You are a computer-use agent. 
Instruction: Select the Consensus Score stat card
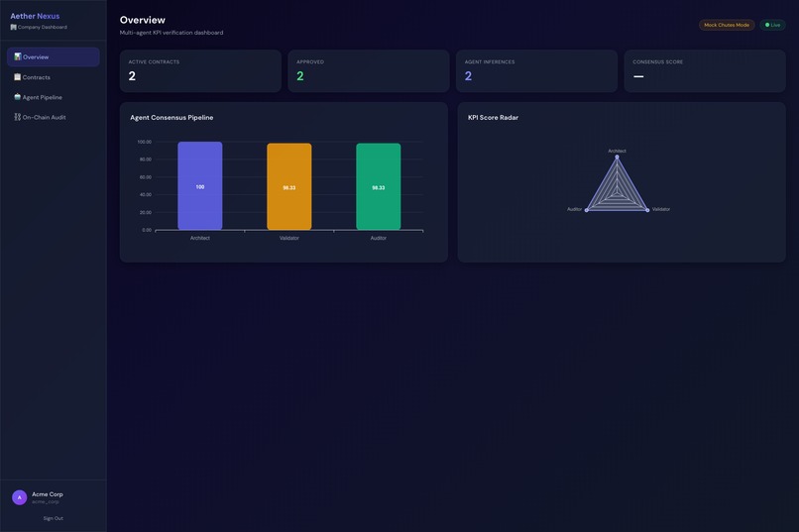pyautogui.click(x=705, y=70)
